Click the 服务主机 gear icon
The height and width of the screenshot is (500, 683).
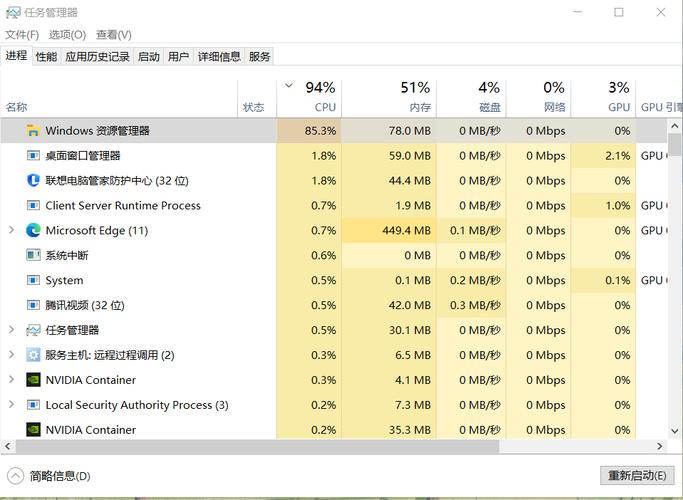[x=33, y=355]
